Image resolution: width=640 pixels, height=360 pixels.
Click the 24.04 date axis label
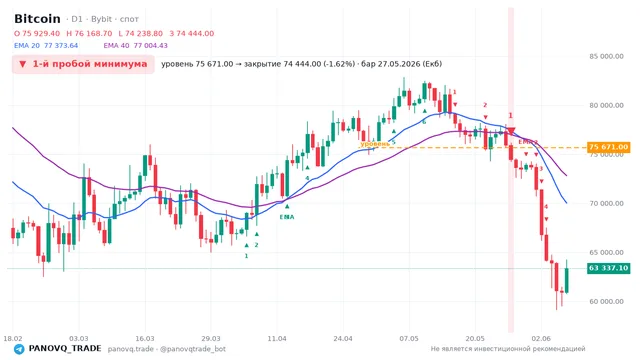(x=343, y=339)
